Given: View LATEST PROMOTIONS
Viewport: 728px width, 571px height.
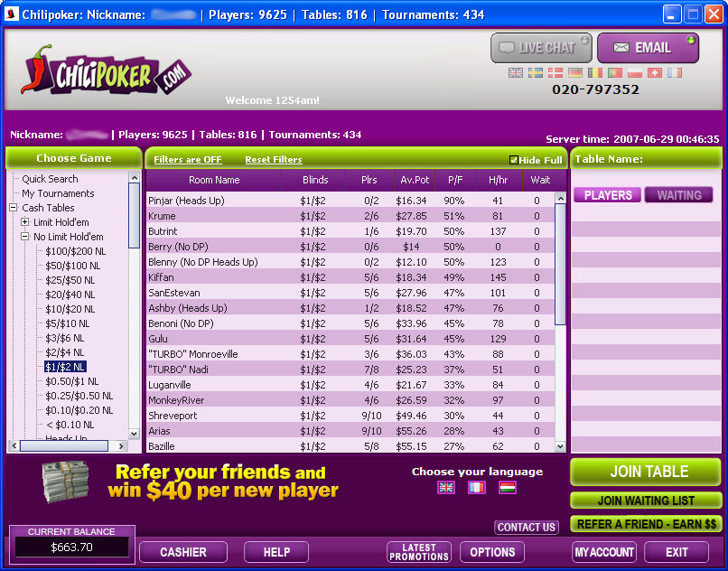Looking at the screenshot, I should click(419, 552).
